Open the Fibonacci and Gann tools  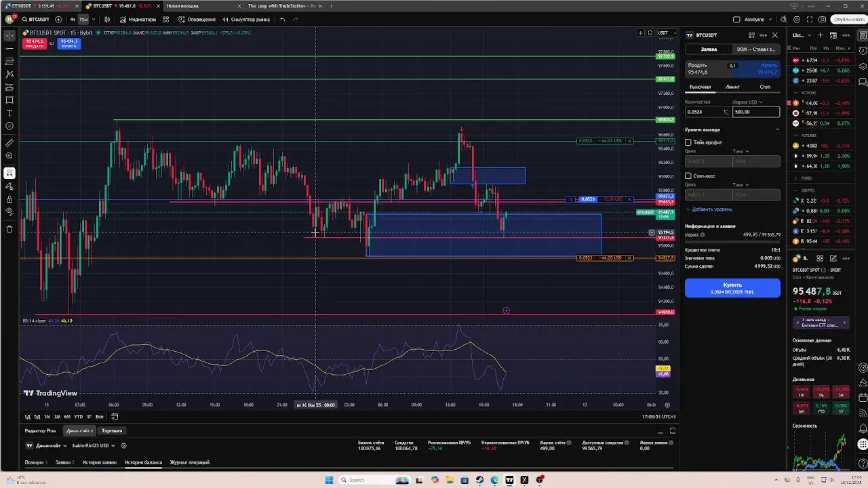pyautogui.click(x=9, y=61)
